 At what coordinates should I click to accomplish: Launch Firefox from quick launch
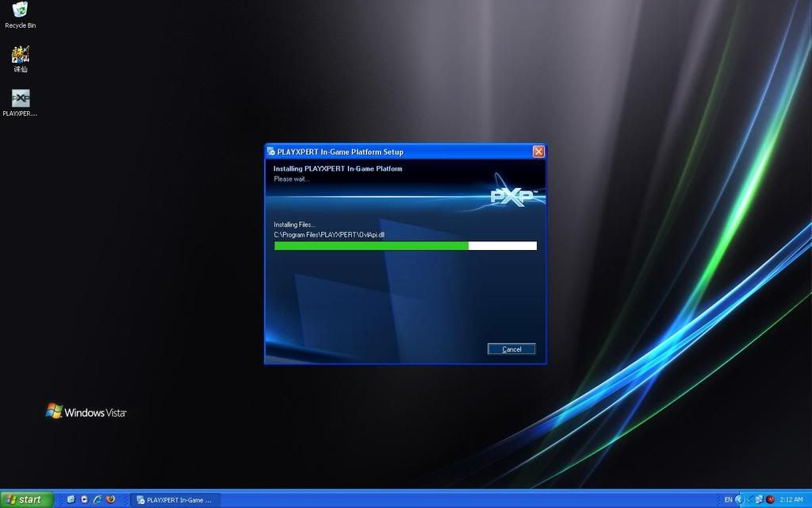110,500
